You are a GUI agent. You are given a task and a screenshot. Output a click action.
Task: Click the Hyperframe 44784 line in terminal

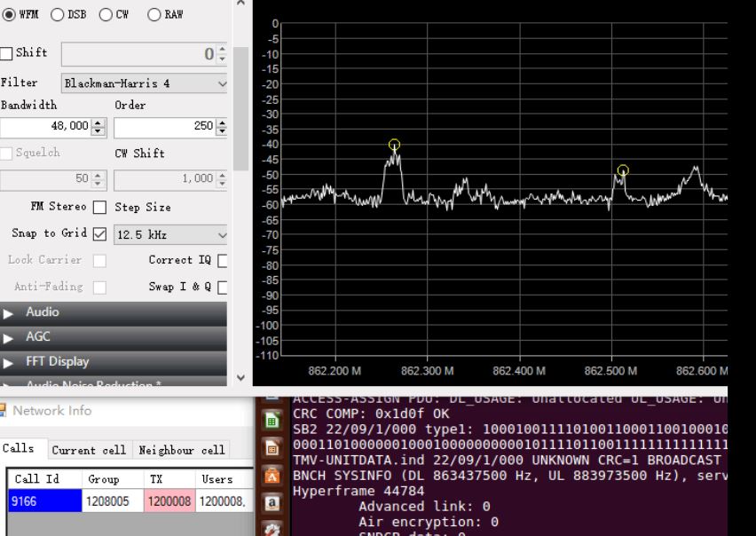[x=358, y=491]
